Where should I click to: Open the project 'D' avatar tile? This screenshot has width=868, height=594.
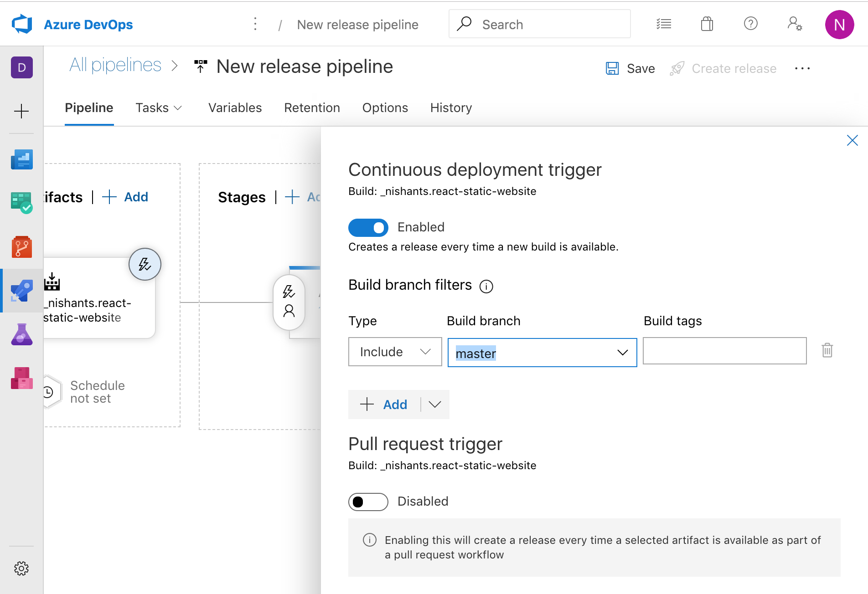(x=22, y=67)
